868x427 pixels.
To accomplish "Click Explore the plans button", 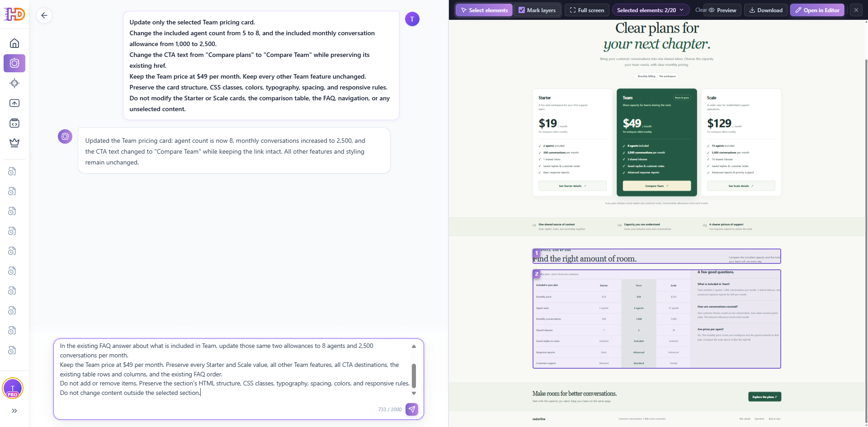I will [764, 397].
